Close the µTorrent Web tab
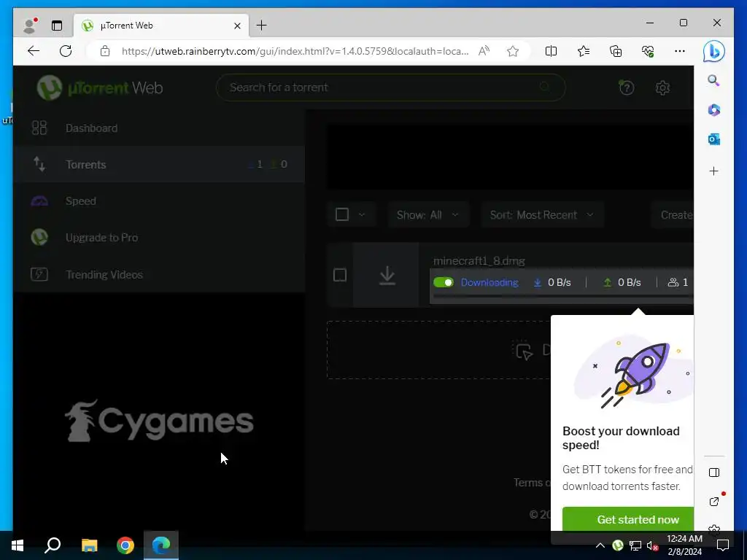Viewport: 747px width, 560px height. 237,26
